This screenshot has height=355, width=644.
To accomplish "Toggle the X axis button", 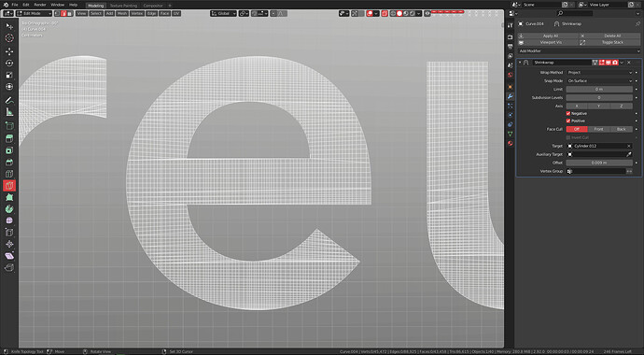I will 577,106.
